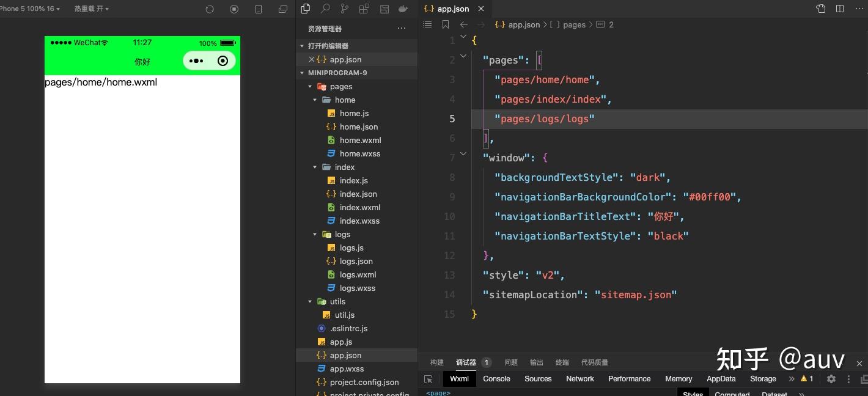This screenshot has width=868, height=396.
Task: Open the source control icon
Action: click(345, 9)
